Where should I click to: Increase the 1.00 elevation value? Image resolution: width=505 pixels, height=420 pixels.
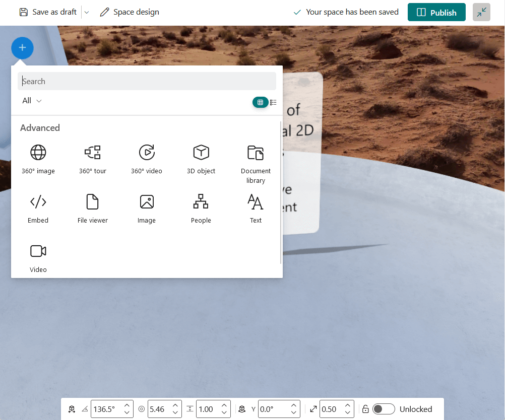coord(224,405)
